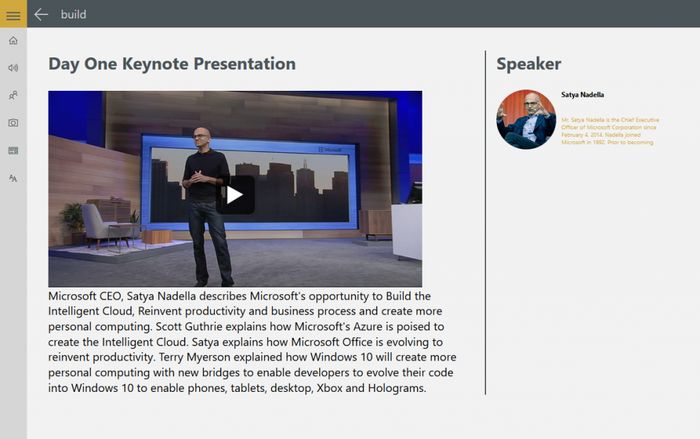Screen dimensions: 700x439
Task: Click the back arrow next to build
Action: [x=41, y=14]
